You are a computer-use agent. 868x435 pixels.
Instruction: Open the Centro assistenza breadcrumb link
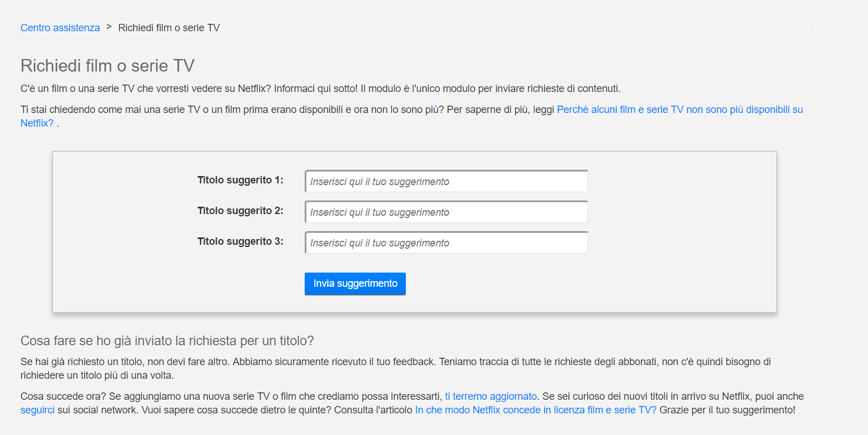60,28
